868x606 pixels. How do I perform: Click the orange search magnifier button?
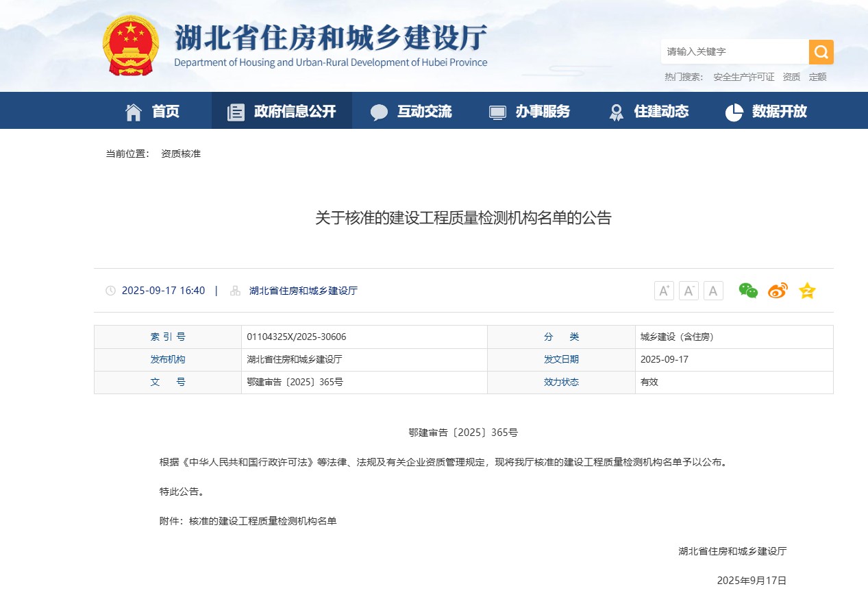821,51
